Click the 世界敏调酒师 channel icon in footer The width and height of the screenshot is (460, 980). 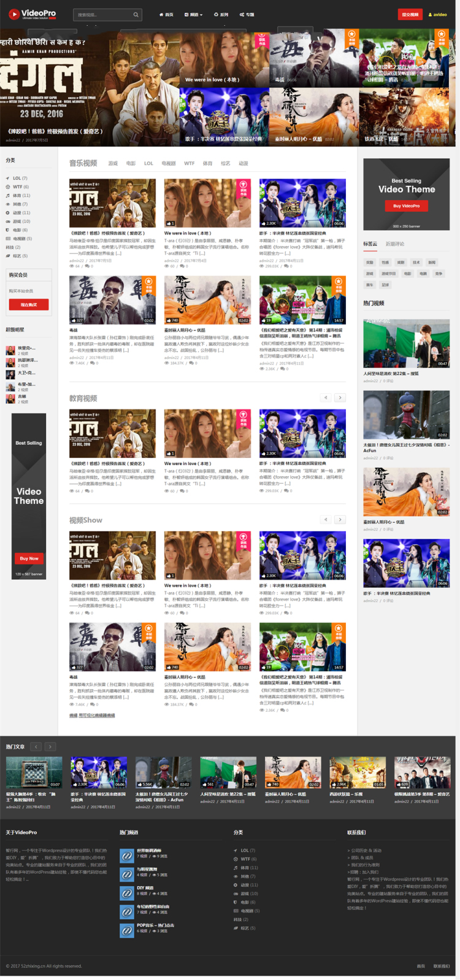pyautogui.click(x=126, y=855)
